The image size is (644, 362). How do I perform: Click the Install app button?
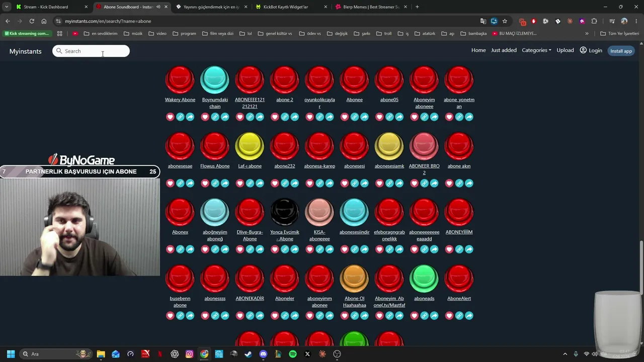pyautogui.click(x=621, y=51)
